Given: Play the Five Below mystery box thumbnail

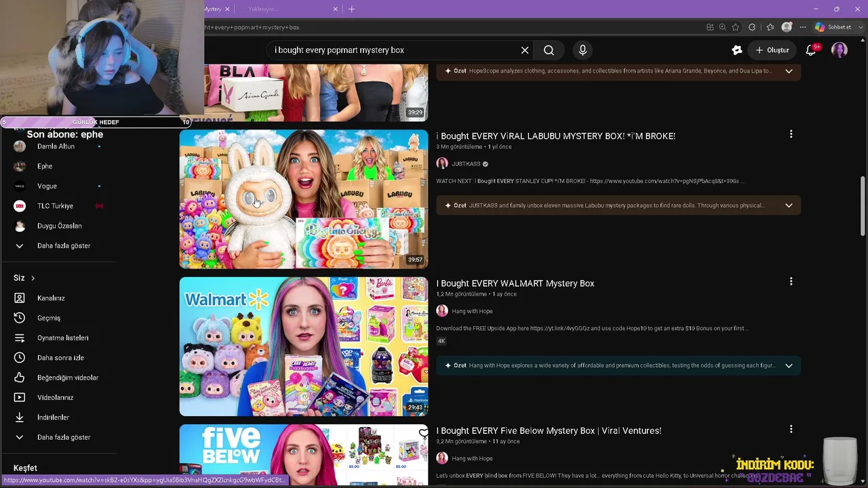Looking at the screenshot, I should tap(304, 454).
